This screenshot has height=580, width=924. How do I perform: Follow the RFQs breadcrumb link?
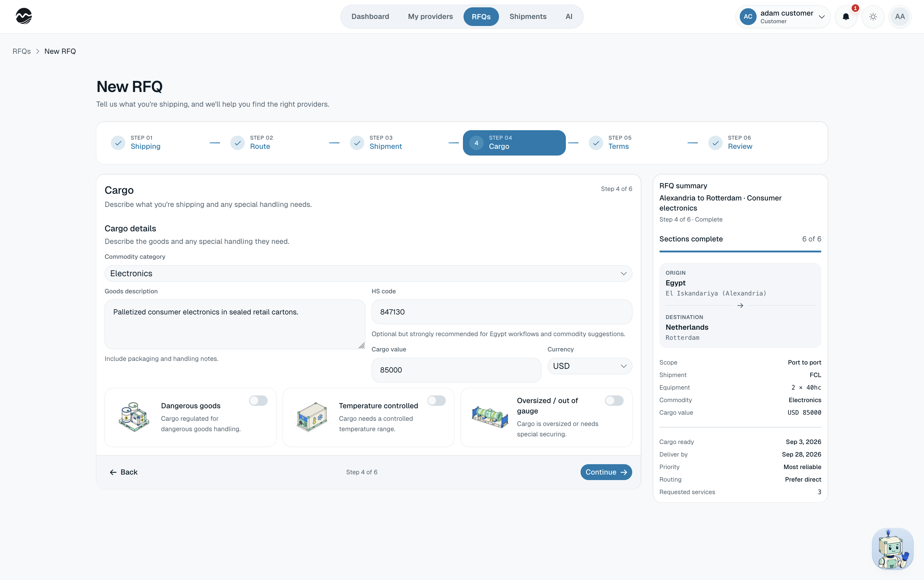click(21, 51)
